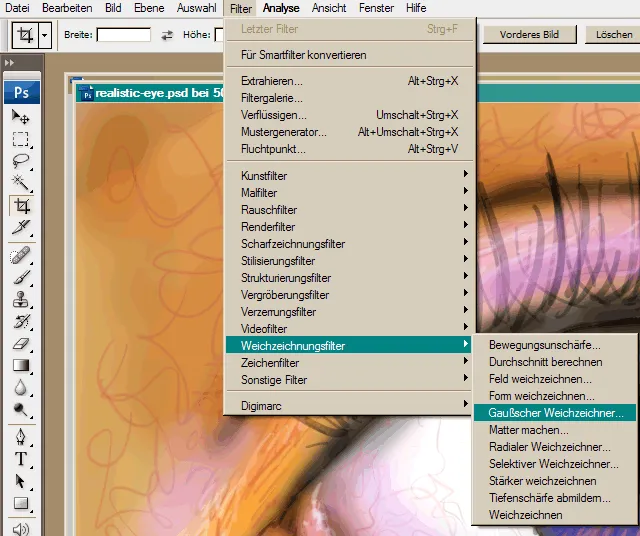Open the Ebene menu

pos(149,8)
